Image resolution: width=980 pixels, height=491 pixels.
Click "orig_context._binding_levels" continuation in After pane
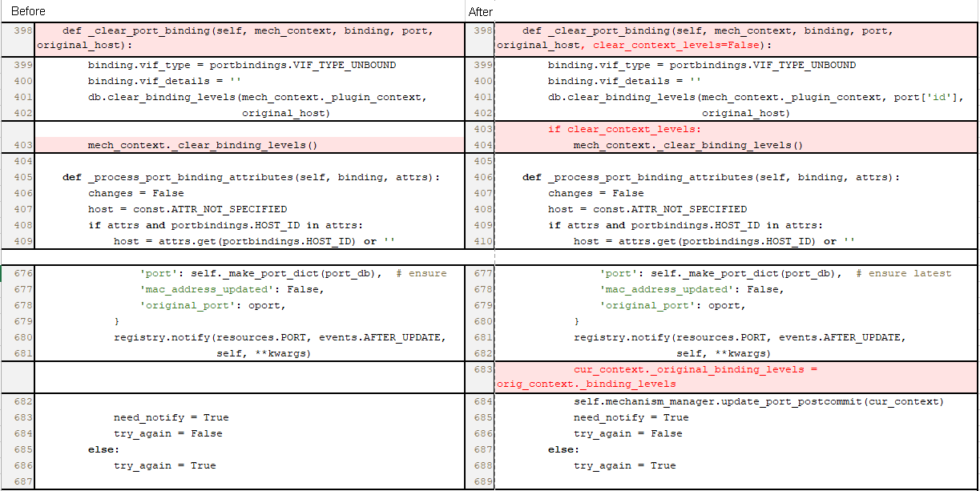click(x=587, y=384)
